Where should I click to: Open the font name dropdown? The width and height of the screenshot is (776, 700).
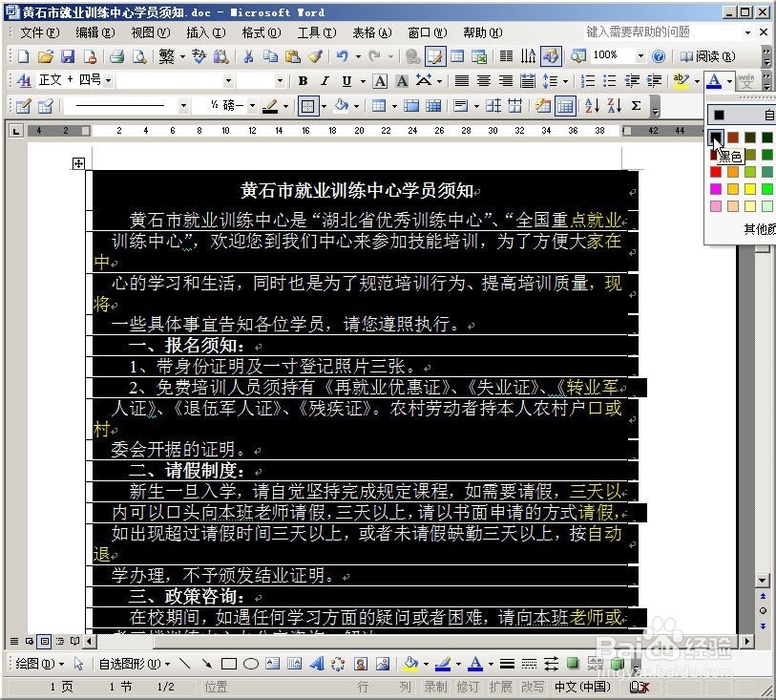228,80
